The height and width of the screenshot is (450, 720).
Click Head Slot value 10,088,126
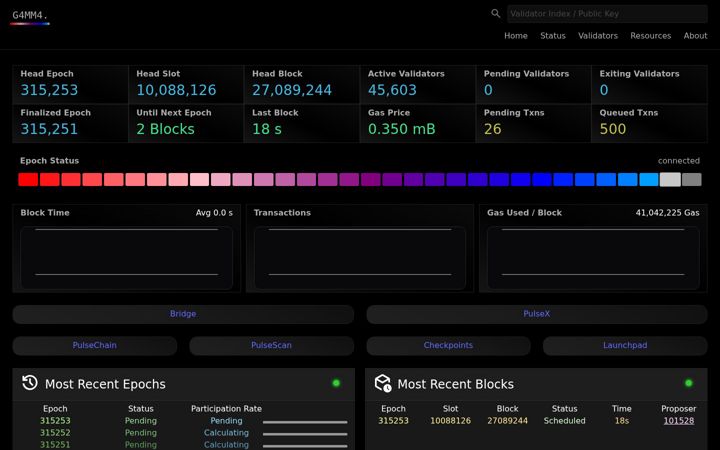coord(176,90)
